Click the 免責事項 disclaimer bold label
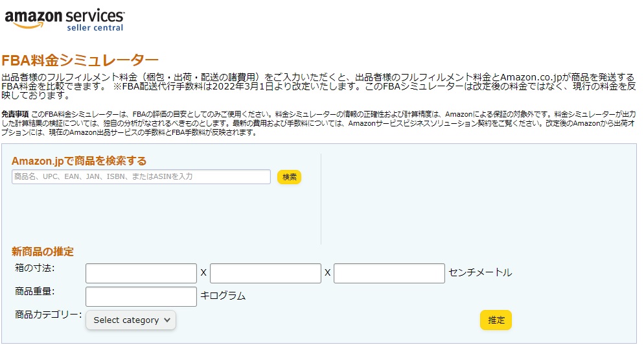644x345 pixels. pyautogui.click(x=15, y=114)
